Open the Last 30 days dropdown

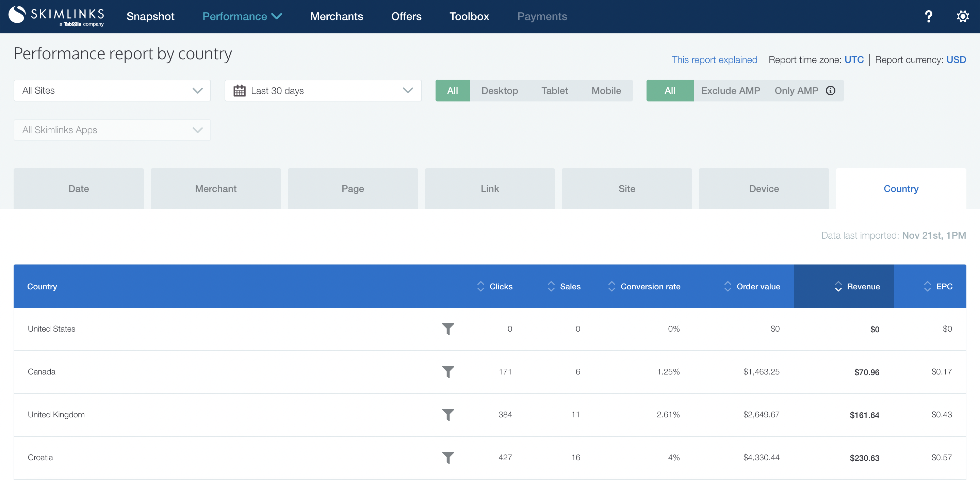pos(323,91)
